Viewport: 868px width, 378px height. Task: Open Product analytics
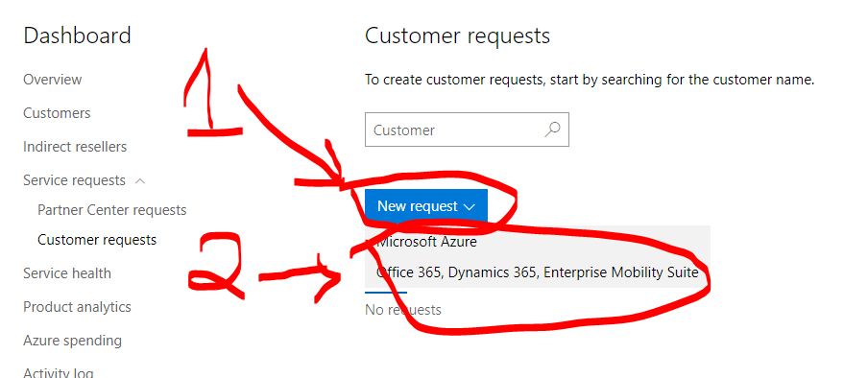point(77,307)
